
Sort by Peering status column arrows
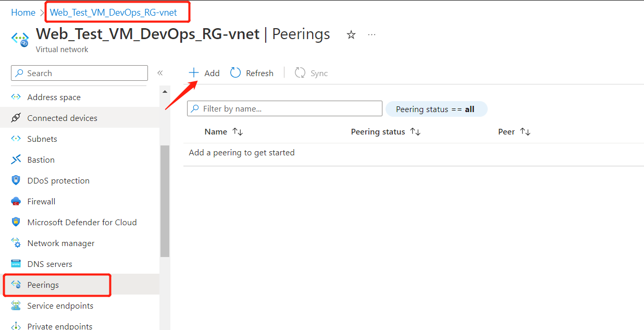tap(415, 132)
